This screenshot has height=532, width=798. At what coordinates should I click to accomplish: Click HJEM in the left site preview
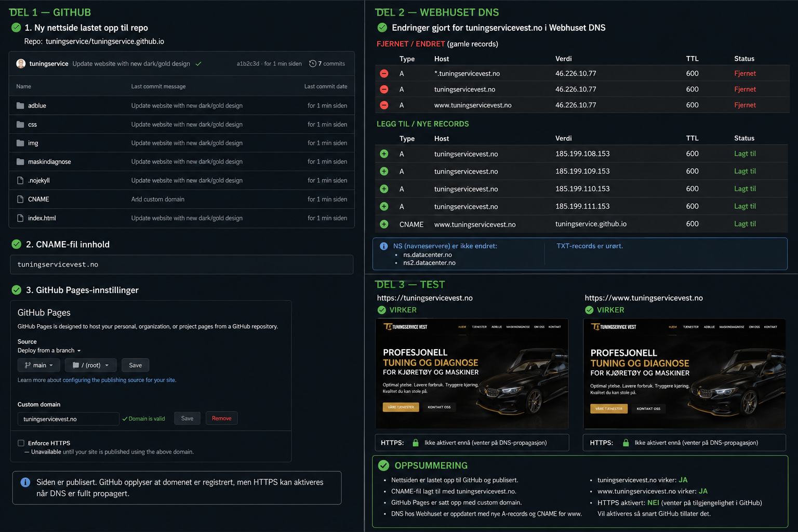tap(462, 327)
